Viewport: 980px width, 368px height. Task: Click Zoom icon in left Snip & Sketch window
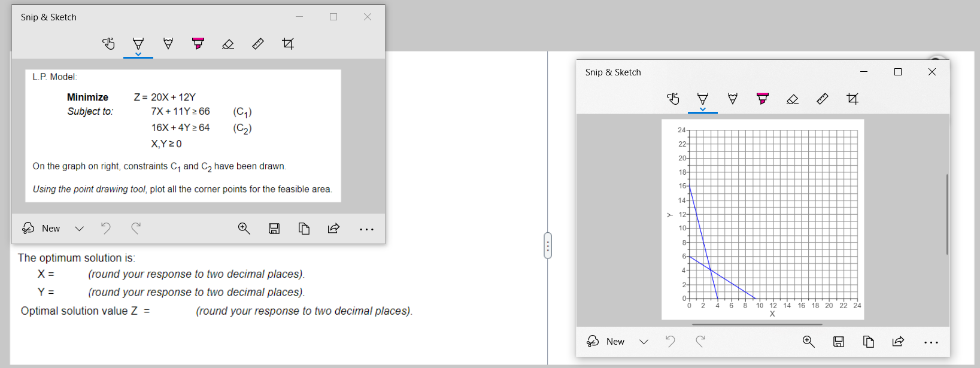tap(244, 228)
